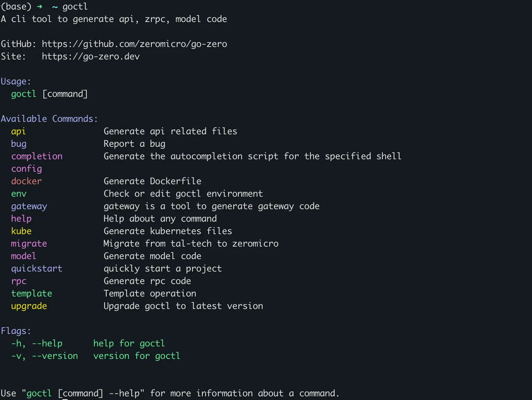Select the model command entry
The height and width of the screenshot is (400, 532).
(23, 256)
